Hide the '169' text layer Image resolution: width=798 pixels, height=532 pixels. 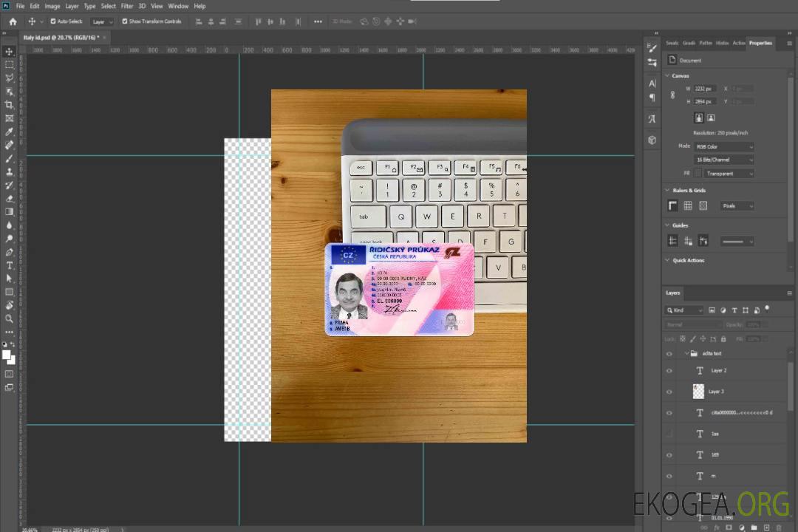click(x=669, y=455)
